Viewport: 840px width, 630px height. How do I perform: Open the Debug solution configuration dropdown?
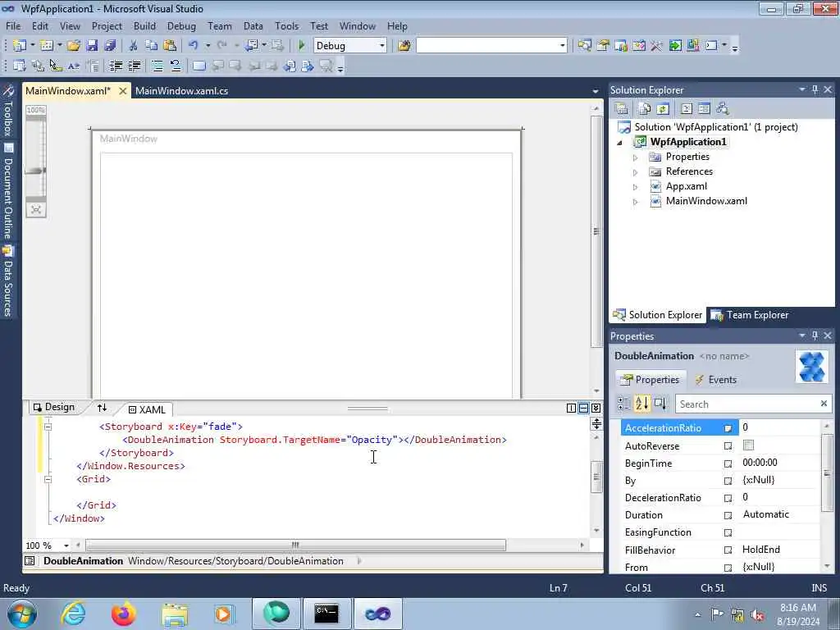click(x=382, y=46)
